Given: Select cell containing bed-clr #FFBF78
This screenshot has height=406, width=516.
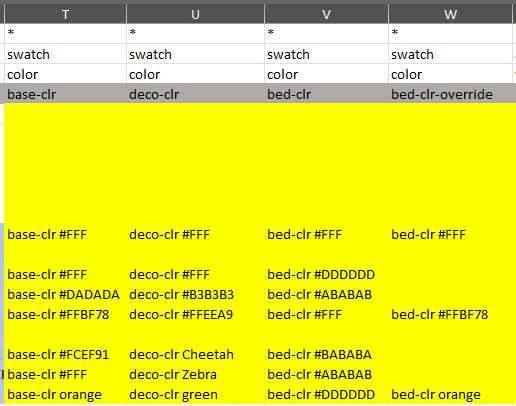Looking at the screenshot, I should (450, 314).
